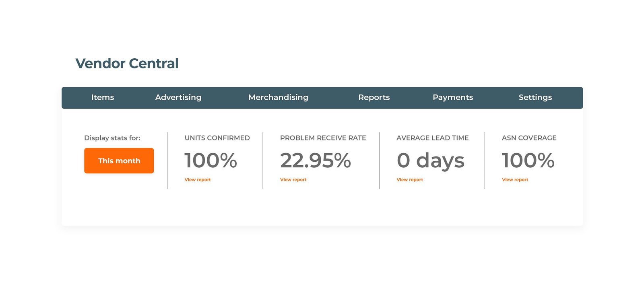644x290 pixels.
Task: Open the Problem Receive Rate report link
Action: click(293, 180)
